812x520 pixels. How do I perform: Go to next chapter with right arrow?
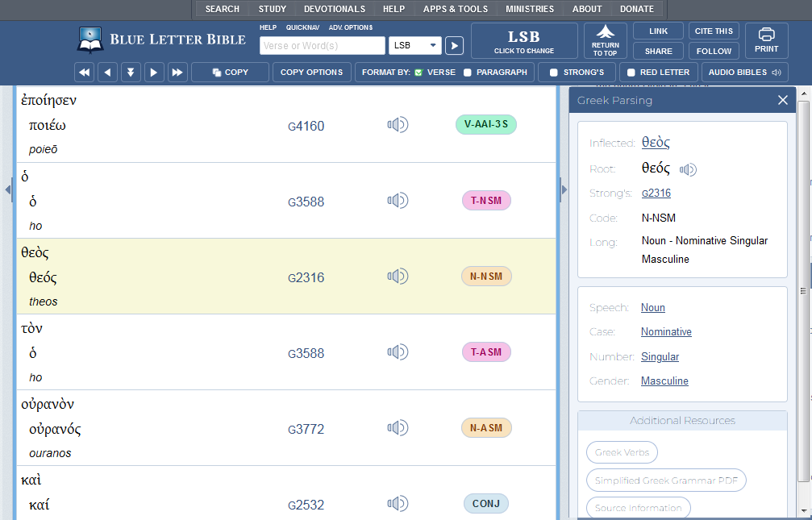click(x=154, y=73)
